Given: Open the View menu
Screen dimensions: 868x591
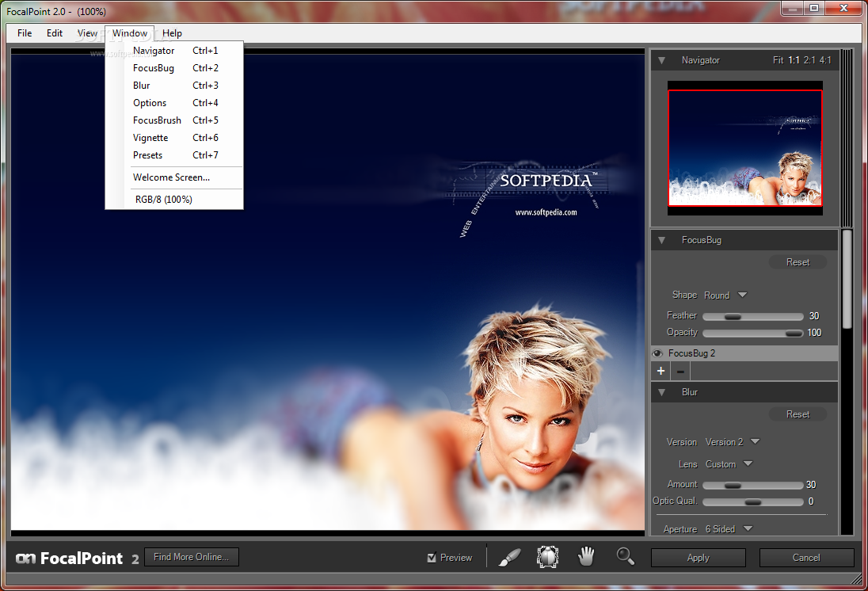Looking at the screenshot, I should coord(87,33).
